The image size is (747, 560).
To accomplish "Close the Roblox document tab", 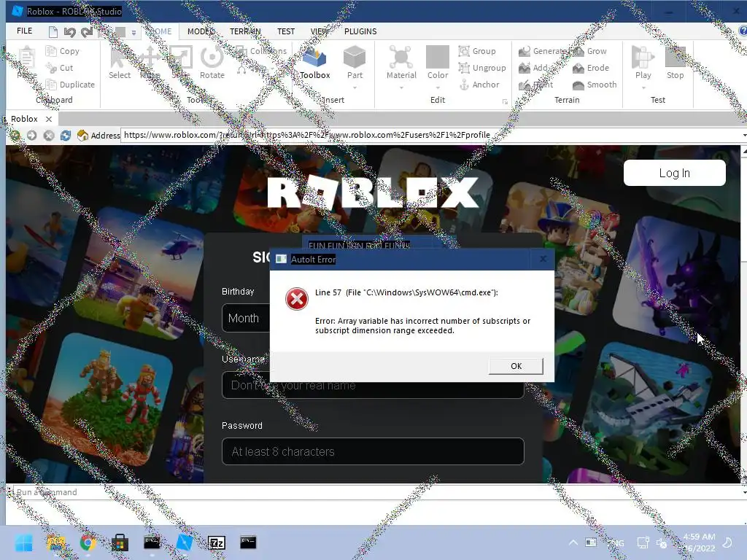I will coord(49,119).
